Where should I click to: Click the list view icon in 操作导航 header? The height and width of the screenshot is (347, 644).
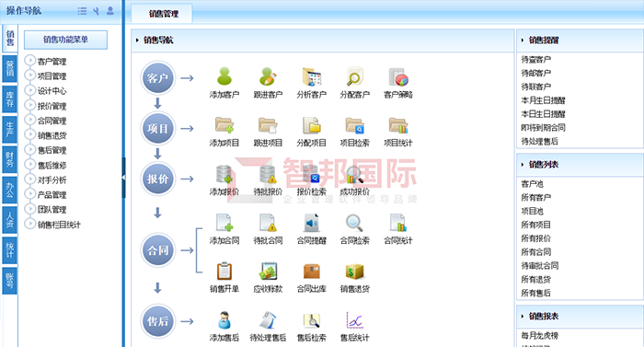pos(82,11)
